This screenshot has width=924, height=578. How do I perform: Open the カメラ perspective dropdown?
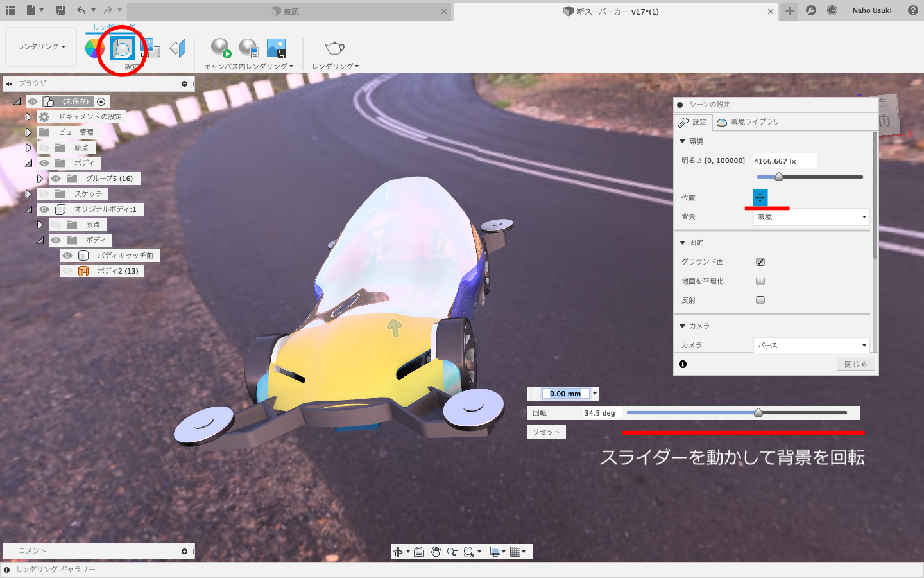click(x=810, y=345)
